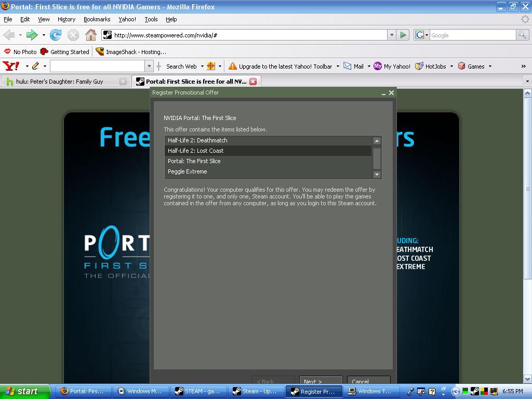532x399 pixels.
Task: Open the Bookmarks menu
Action: pyautogui.click(x=97, y=19)
